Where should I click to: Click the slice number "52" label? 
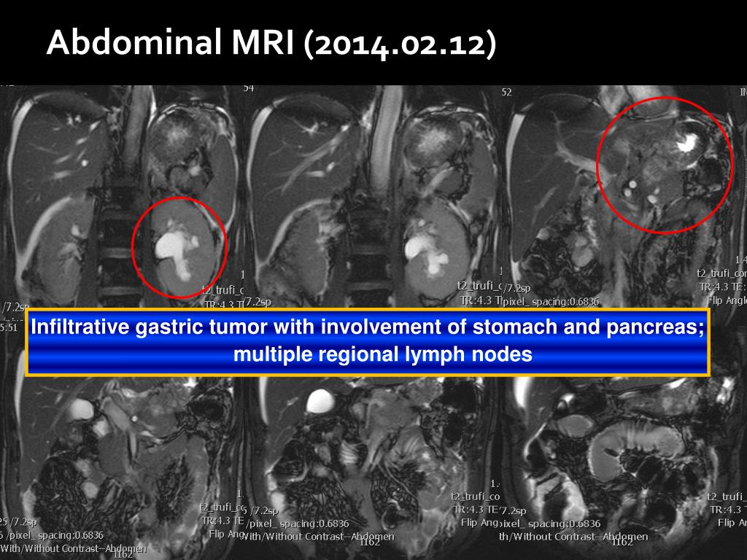[506, 92]
